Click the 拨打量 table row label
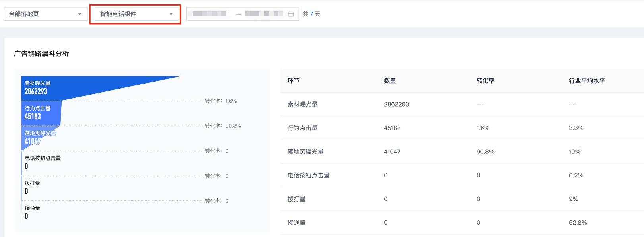The image size is (644, 237). [297, 199]
